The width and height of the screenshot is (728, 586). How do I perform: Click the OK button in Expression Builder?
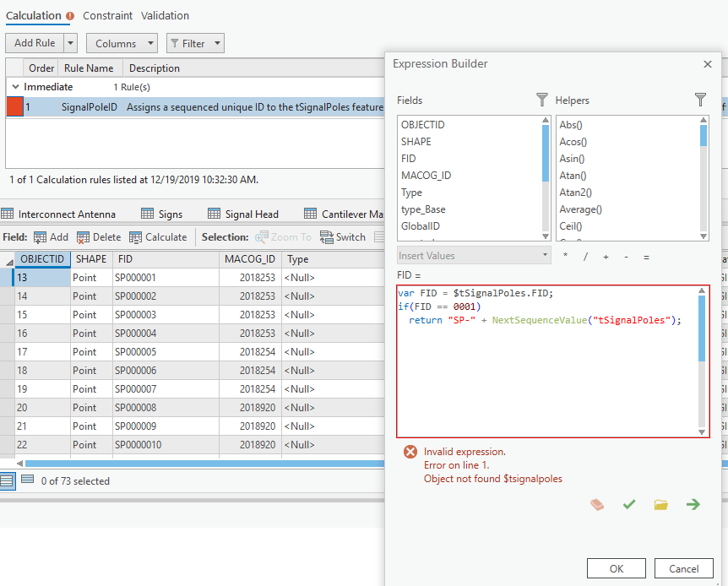tap(617, 568)
